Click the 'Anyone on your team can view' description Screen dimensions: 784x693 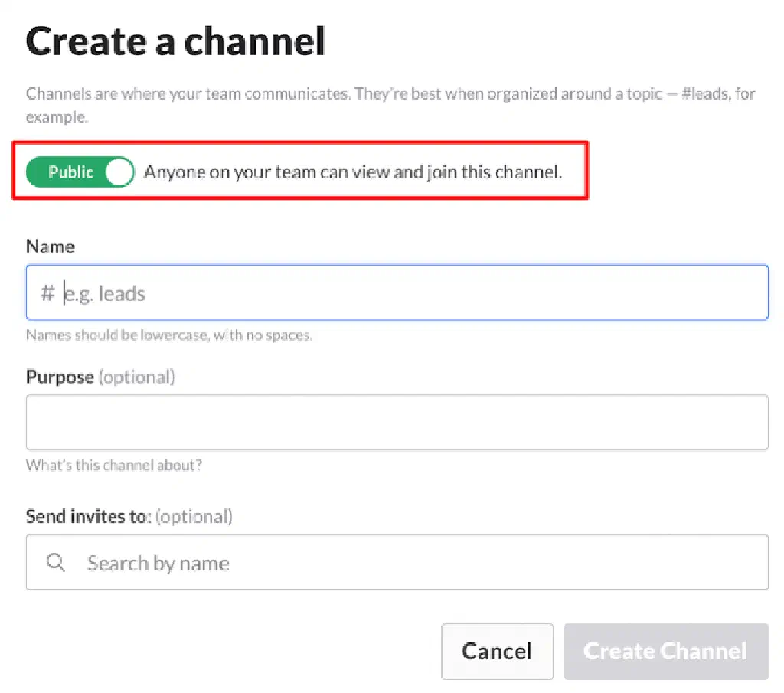click(353, 172)
